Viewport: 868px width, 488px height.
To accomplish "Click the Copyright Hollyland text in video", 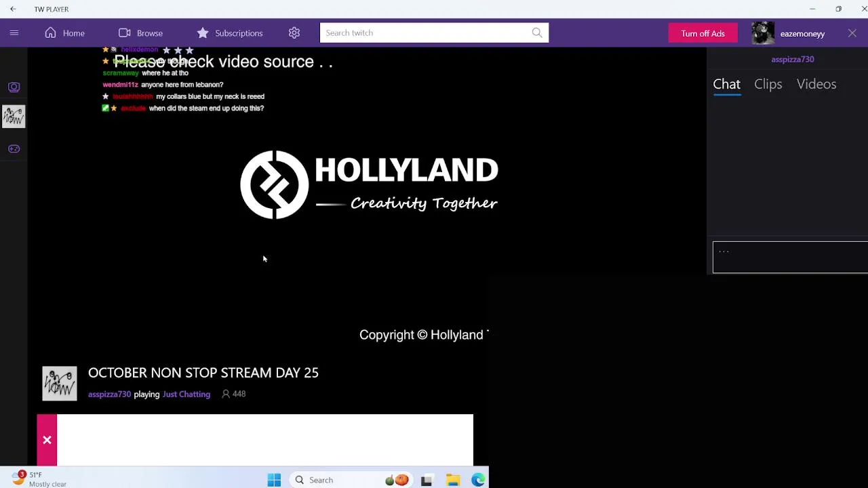I will pos(424,335).
